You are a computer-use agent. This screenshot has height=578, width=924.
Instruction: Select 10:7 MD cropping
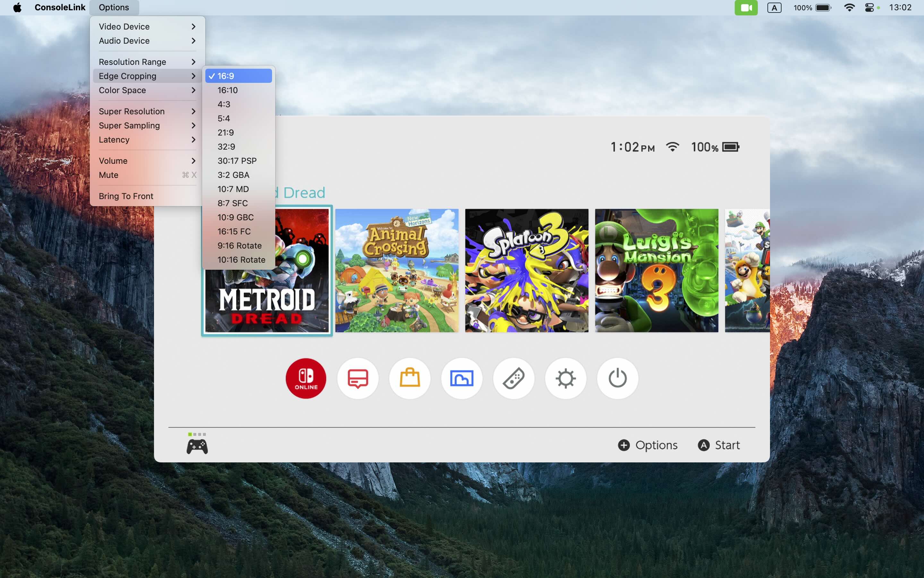239,189
